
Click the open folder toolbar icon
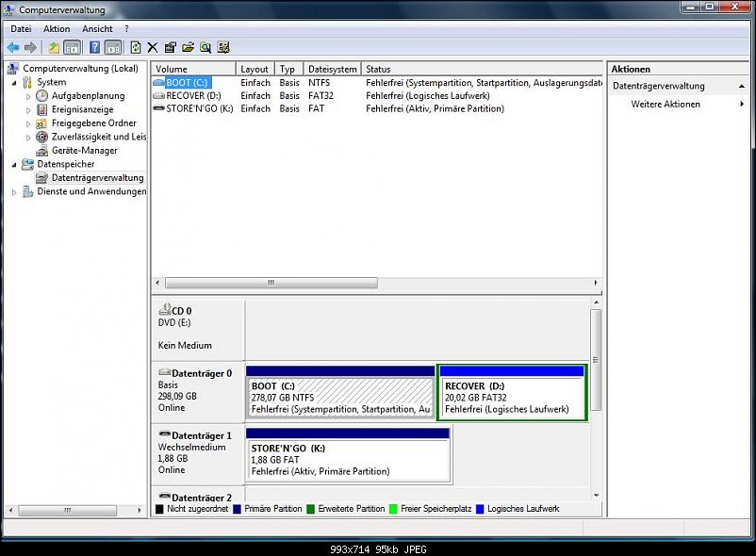click(x=188, y=47)
